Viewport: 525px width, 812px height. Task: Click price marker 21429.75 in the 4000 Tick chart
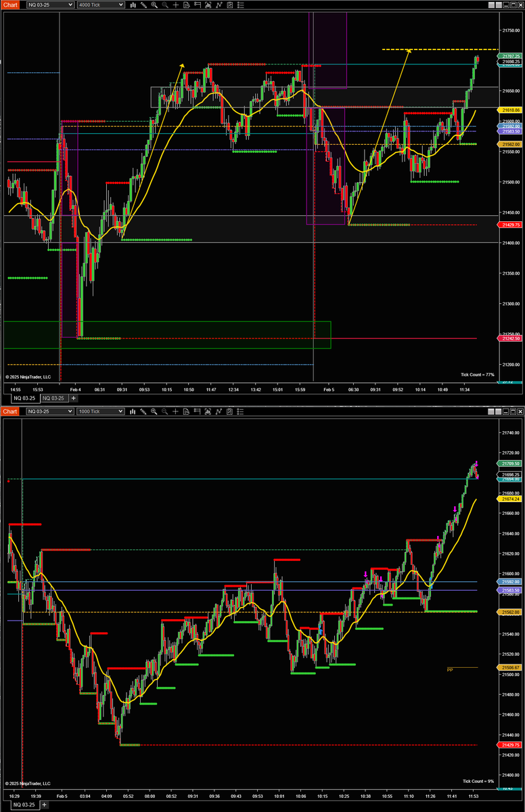510,224
